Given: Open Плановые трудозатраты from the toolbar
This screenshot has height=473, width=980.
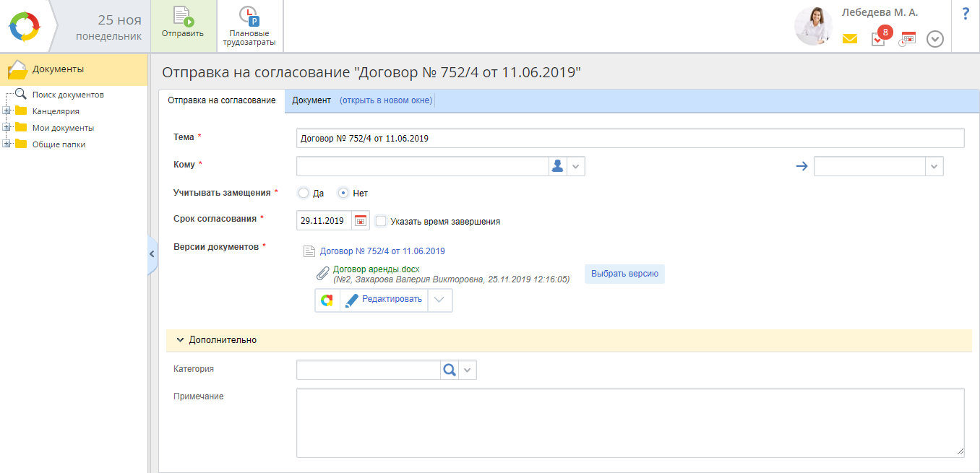Looking at the screenshot, I should coord(249,17).
